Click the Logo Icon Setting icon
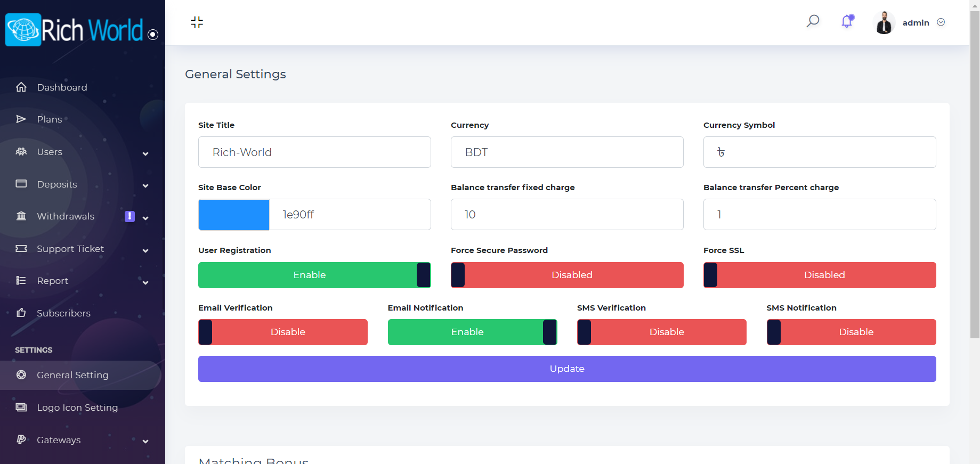This screenshot has width=980, height=464. 21,408
